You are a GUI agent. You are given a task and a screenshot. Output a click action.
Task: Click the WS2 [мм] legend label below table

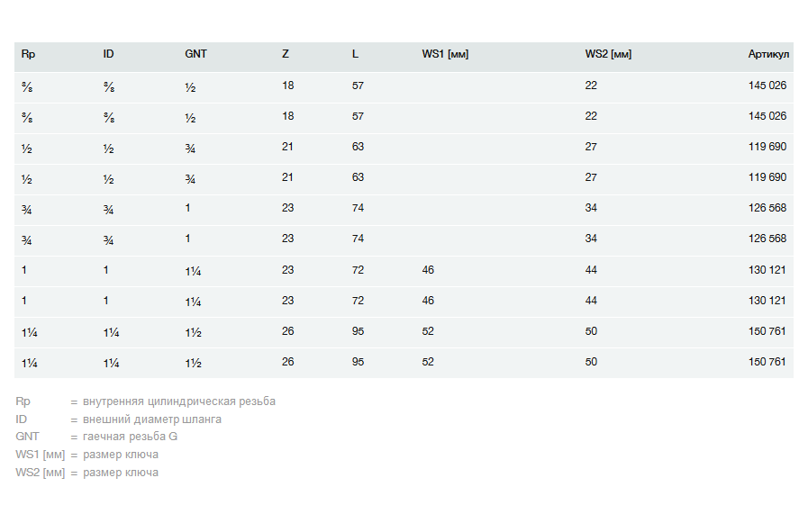tap(40, 473)
